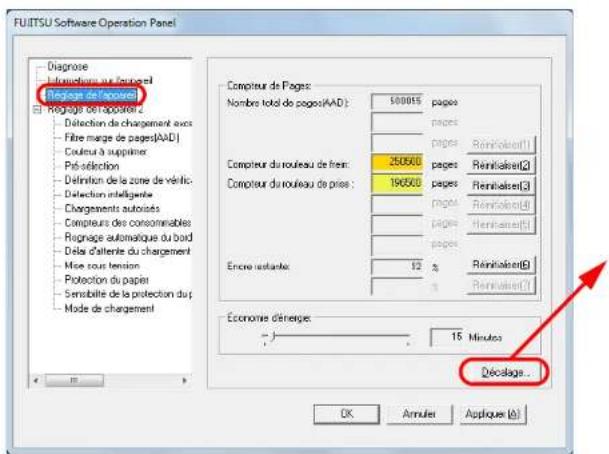Select Chargements autorisés entry
The height and width of the screenshot is (454, 609).
112,209
